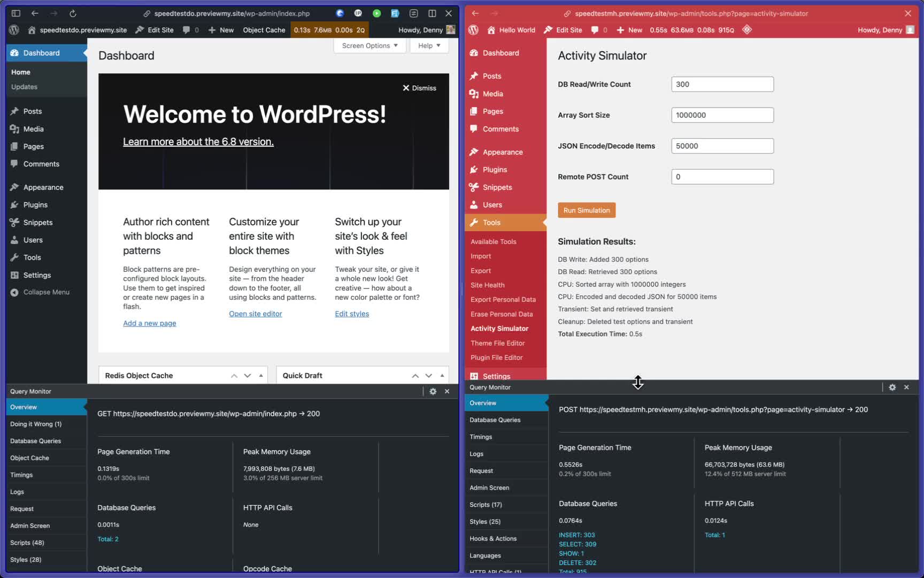Viewport: 924px width, 578px height.
Task: Toggle Redis Object Cache panel collapse
Action: (261, 376)
